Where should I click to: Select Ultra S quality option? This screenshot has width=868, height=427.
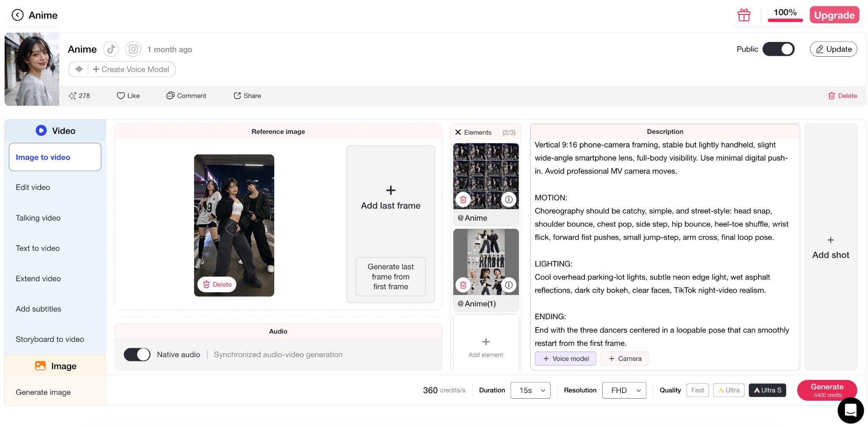[x=768, y=390]
